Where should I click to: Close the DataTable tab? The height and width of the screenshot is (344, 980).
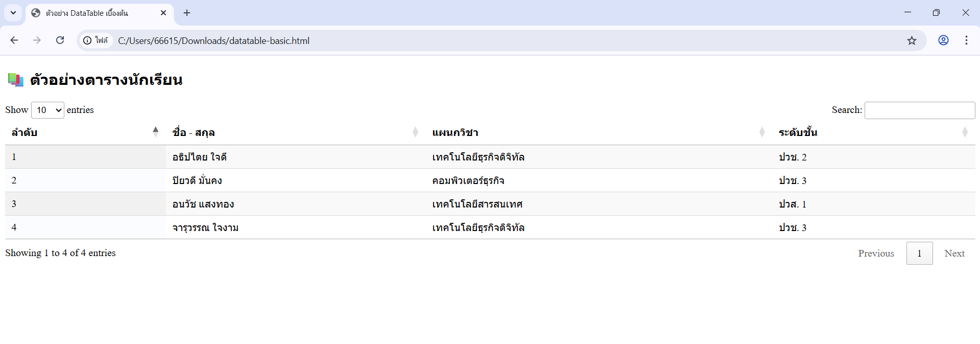(x=163, y=13)
